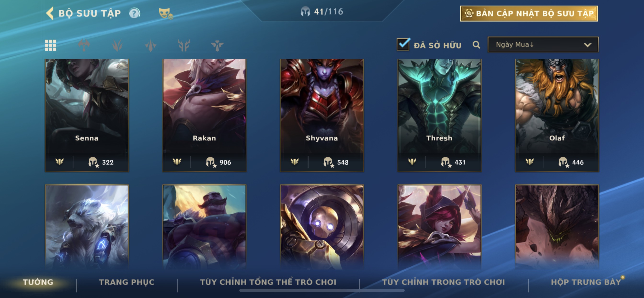Filter by the last winged role icon
This screenshot has width=644, height=298.
217,45
